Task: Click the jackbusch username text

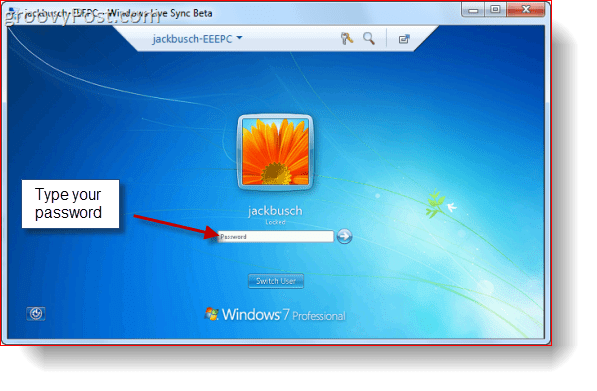Action: coord(275,211)
